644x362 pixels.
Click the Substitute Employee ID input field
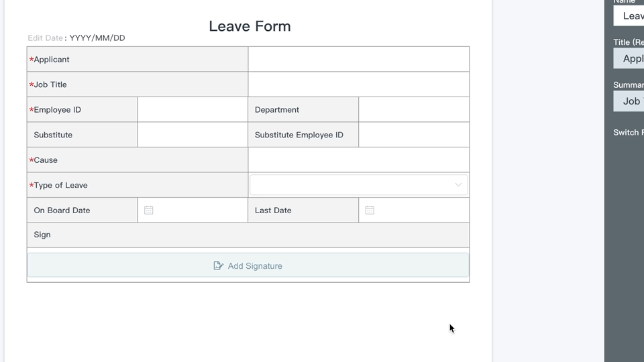tap(414, 135)
